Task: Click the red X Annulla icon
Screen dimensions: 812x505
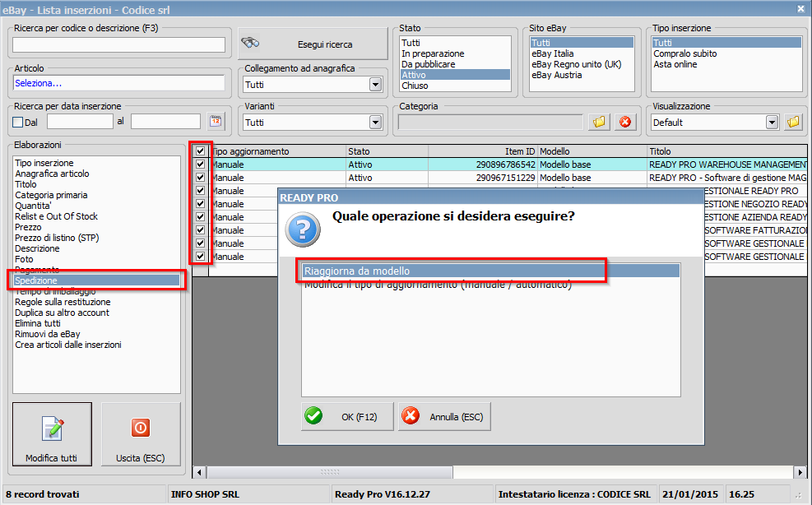Action: pos(411,415)
